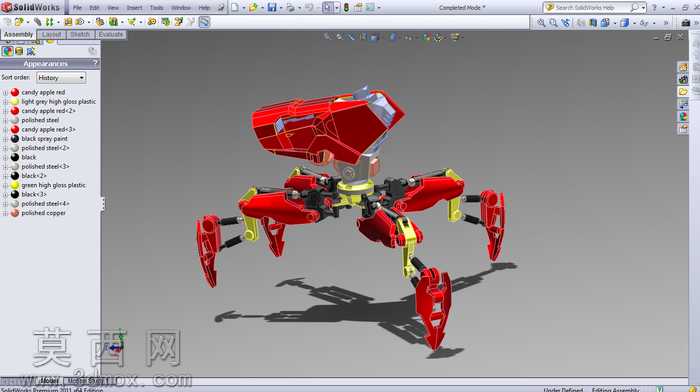The width and height of the screenshot is (700, 392).
Task: Open the Design Library folder icon on task pane
Action: pyautogui.click(x=683, y=92)
